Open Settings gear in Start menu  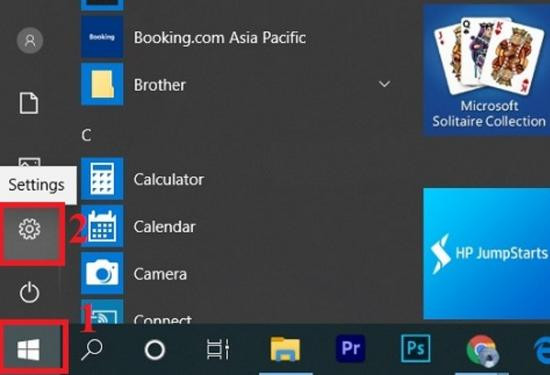coord(29,229)
